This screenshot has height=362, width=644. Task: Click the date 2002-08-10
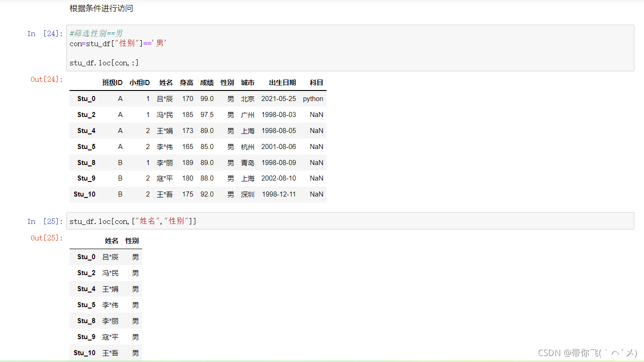click(279, 178)
